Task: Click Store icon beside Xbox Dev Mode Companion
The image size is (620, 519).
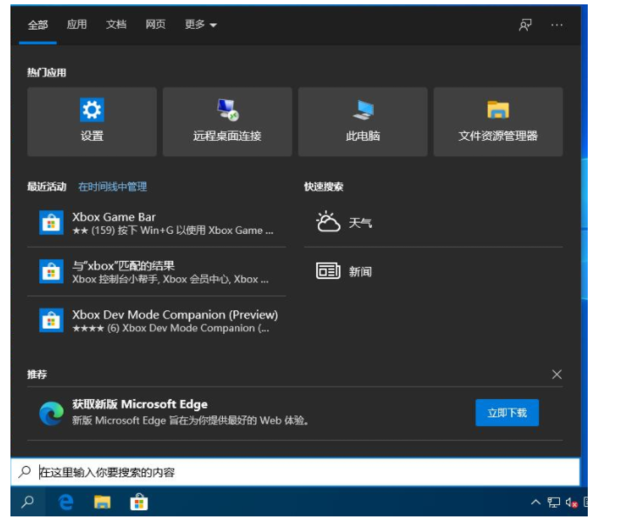Action: 51,320
